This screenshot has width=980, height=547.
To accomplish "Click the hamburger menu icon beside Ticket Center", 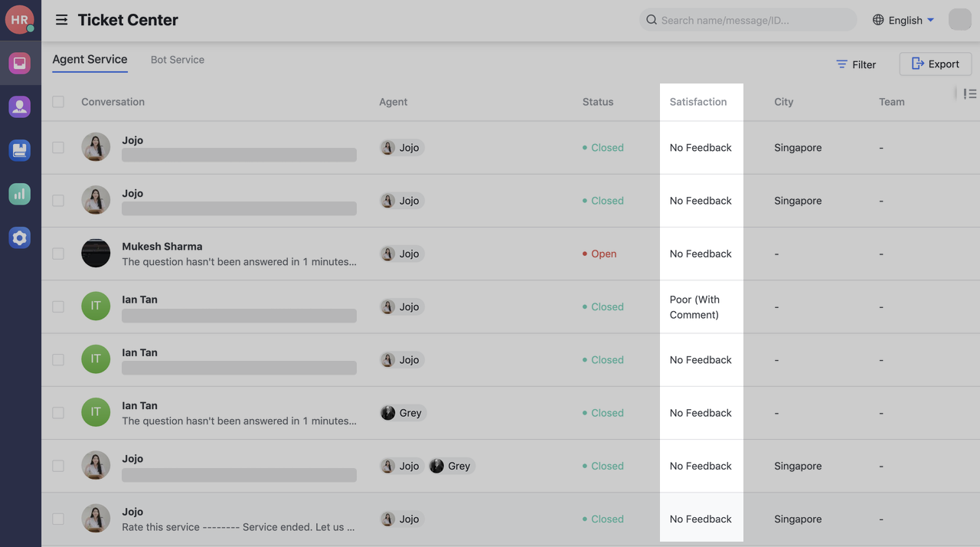I will [x=61, y=20].
